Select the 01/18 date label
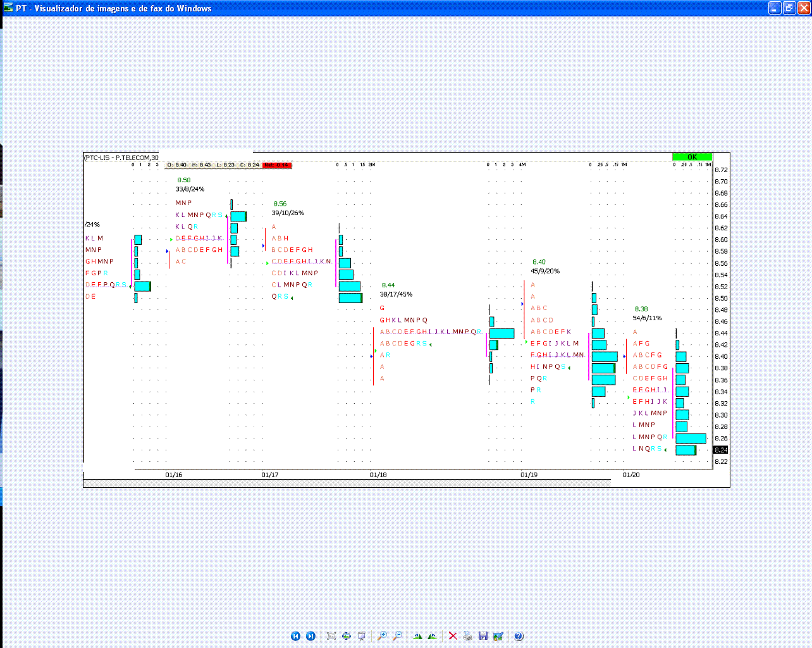This screenshot has height=648, width=812. coord(378,475)
